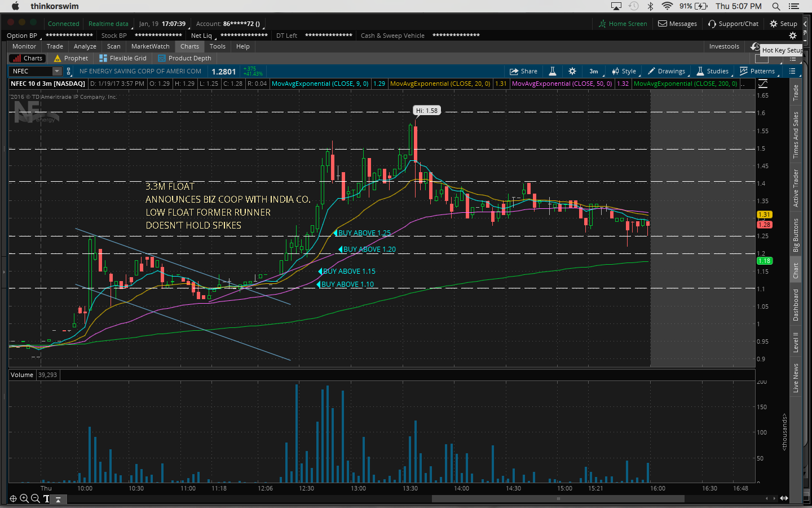Click the zoom in magnifier icon

pos(24,498)
